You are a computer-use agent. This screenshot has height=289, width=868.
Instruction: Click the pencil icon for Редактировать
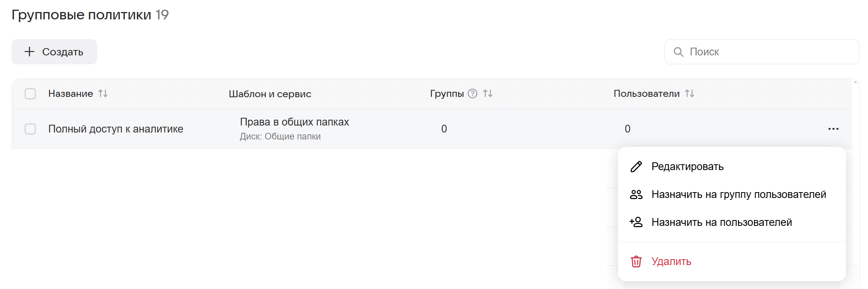(636, 167)
